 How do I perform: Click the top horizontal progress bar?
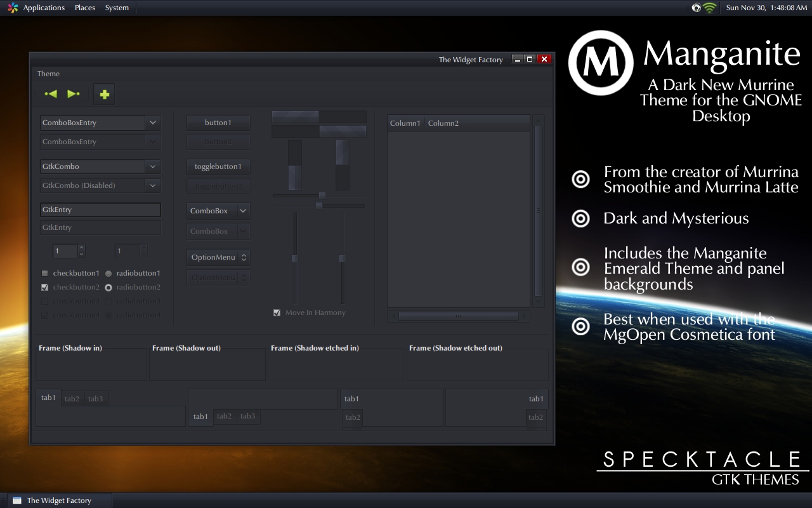(319, 117)
